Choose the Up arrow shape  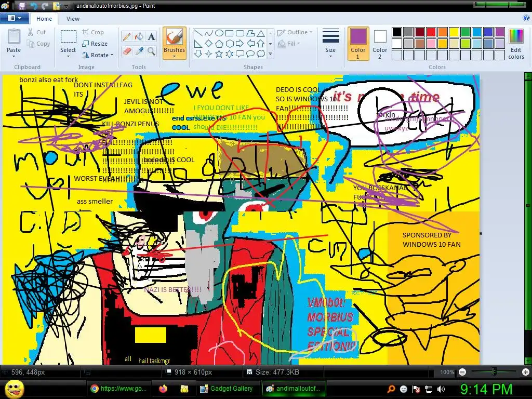pyautogui.click(x=261, y=44)
